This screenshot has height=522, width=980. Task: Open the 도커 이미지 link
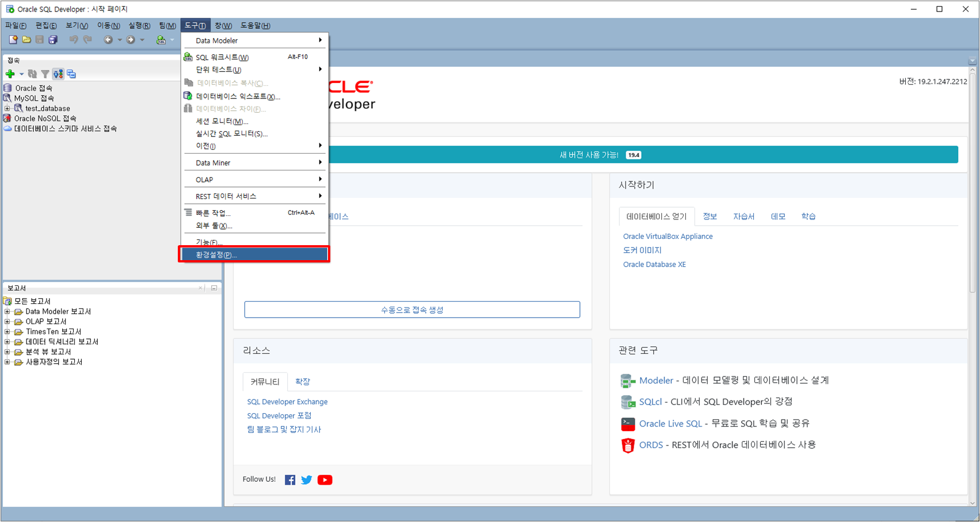point(642,250)
